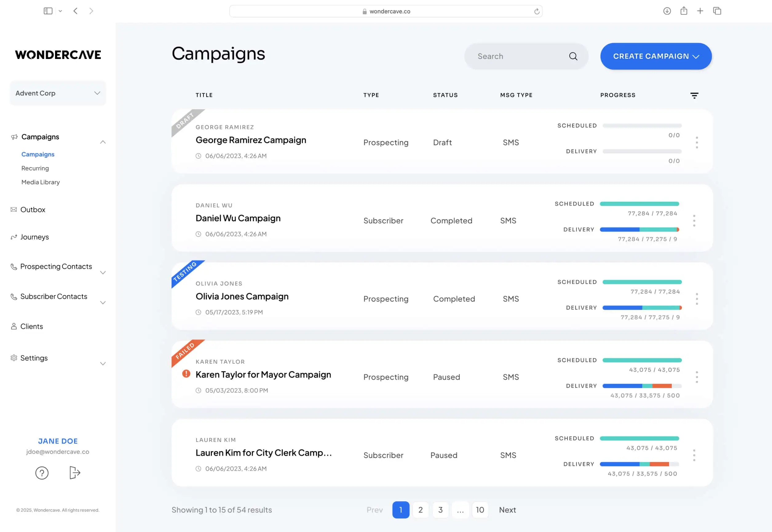The width and height of the screenshot is (772, 532).
Task: Open Lauren Kim row three-dot menu
Action: (694, 455)
